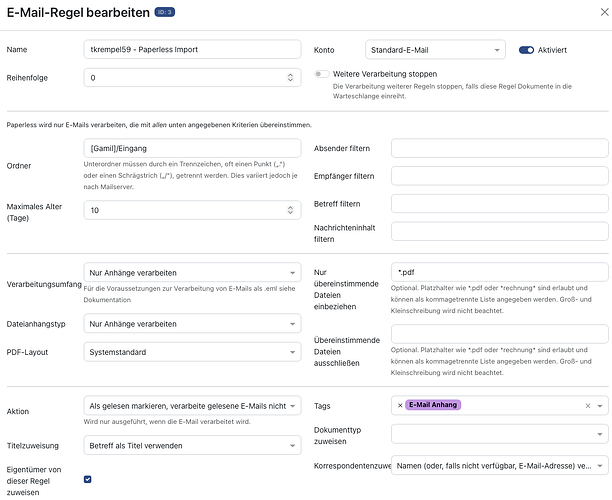Toggle the Aktiviert switch
Viewport: 612px width, 500px height.
tap(526, 50)
